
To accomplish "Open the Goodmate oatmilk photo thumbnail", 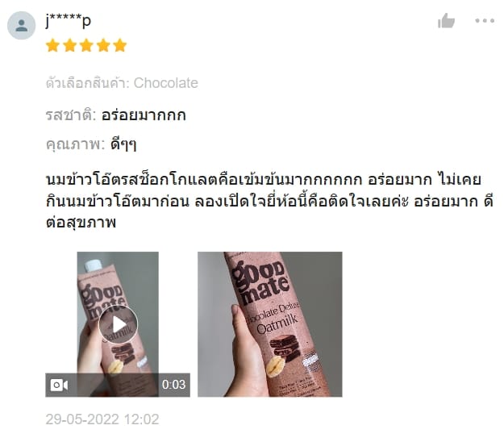I will pyautogui.click(x=270, y=324).
